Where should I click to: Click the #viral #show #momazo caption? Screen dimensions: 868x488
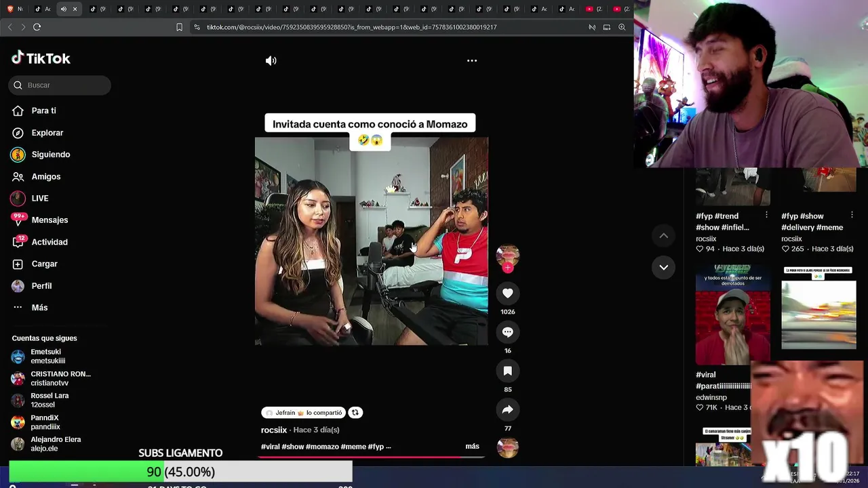[325, 447]
